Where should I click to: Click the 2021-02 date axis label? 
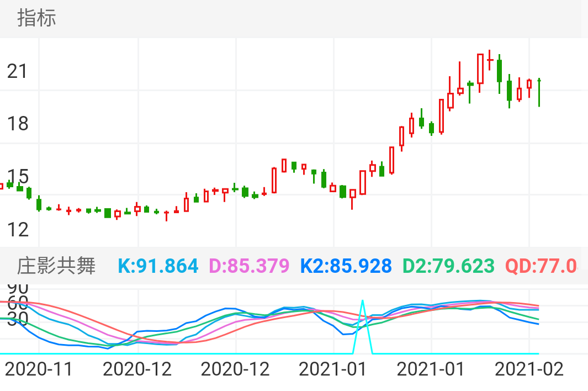(x=529, y=369)
